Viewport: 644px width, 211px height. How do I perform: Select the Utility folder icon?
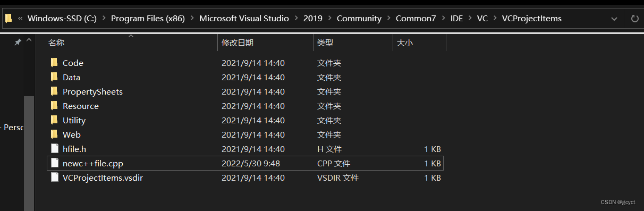[x=54, y=120]
